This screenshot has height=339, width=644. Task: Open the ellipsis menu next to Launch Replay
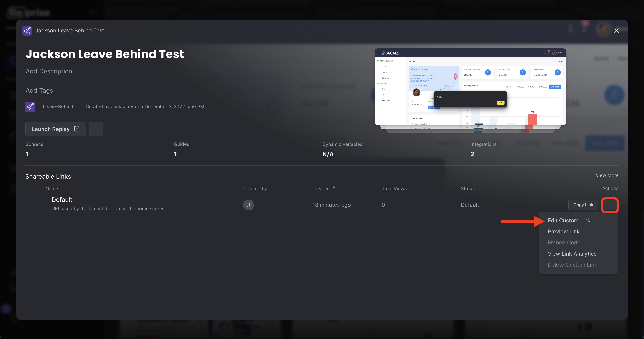(x=96, y=129)
